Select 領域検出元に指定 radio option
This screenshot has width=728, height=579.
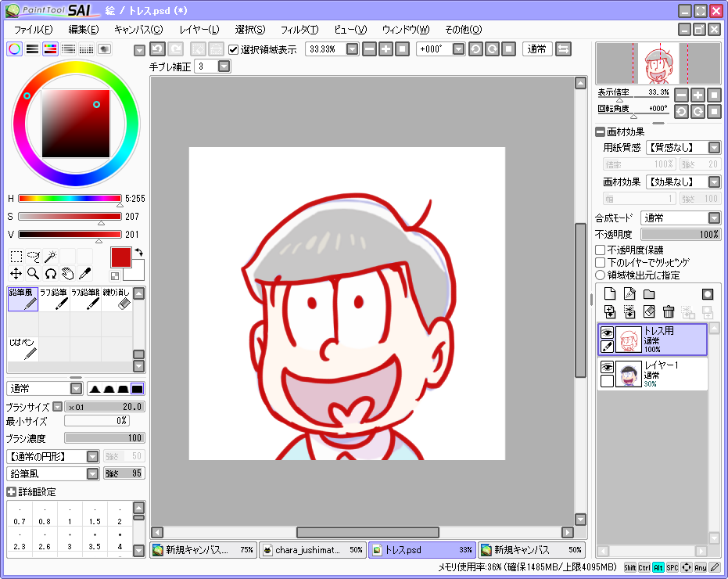click(601, 275)
